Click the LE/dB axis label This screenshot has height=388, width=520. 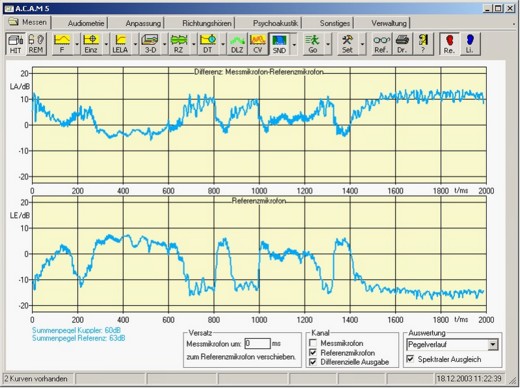click(20, 215)
